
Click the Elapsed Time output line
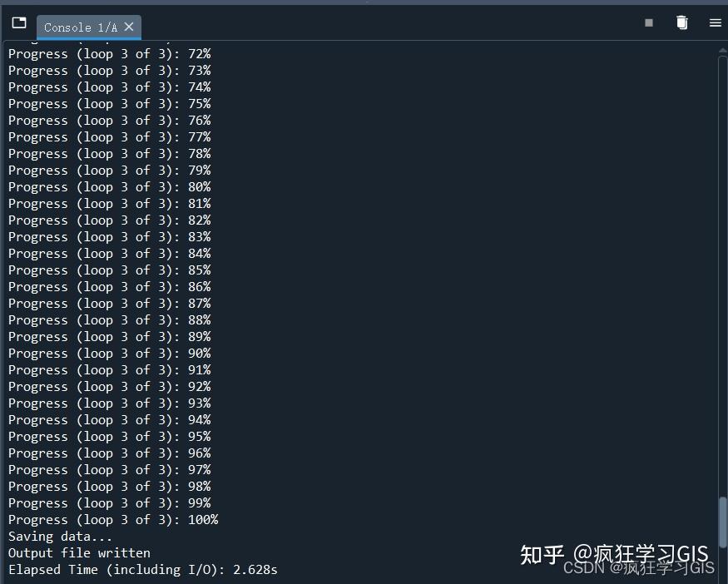pyautogui.click(x=141, y=569)
